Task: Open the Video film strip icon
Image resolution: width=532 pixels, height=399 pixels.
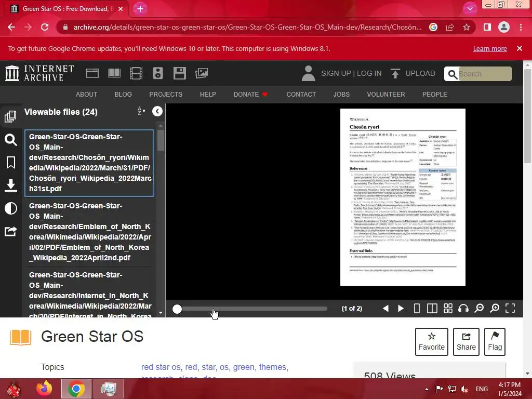Action: coord(136,73)
